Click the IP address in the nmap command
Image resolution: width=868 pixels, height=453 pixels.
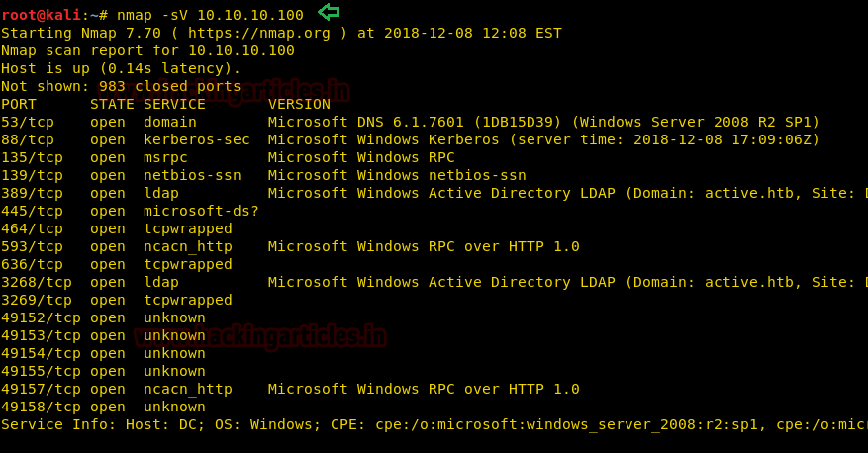coord(249,15)
